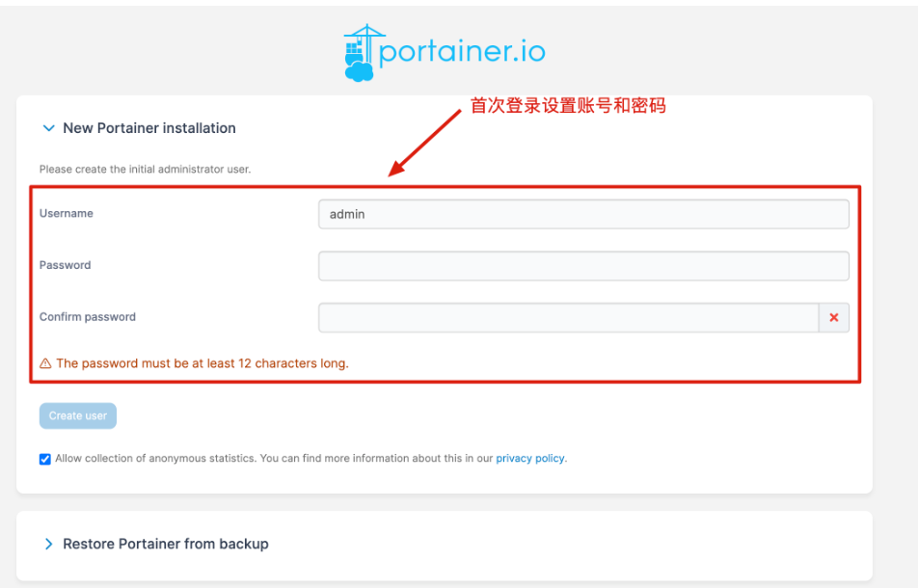Expand Restore Portainer from backup chevron
This screenshot has height=588, width=918.
pyautogui.click(x=48, y=544)
